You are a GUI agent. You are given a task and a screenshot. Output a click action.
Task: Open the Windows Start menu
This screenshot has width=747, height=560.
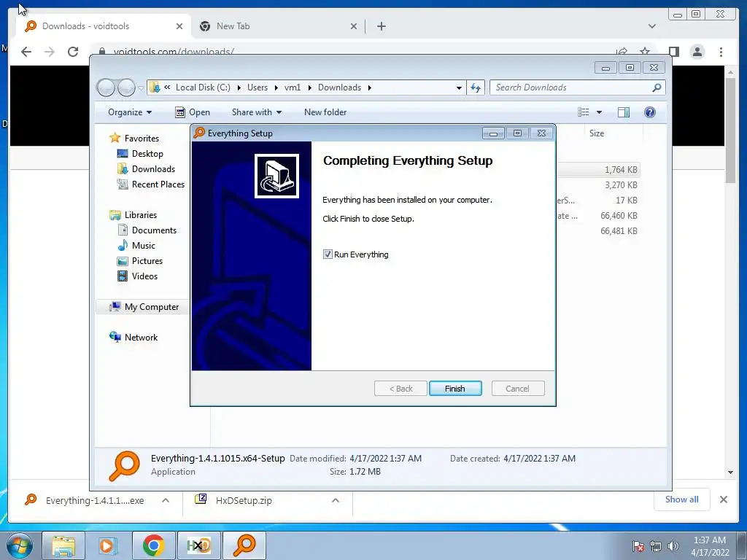click(19, 546)
